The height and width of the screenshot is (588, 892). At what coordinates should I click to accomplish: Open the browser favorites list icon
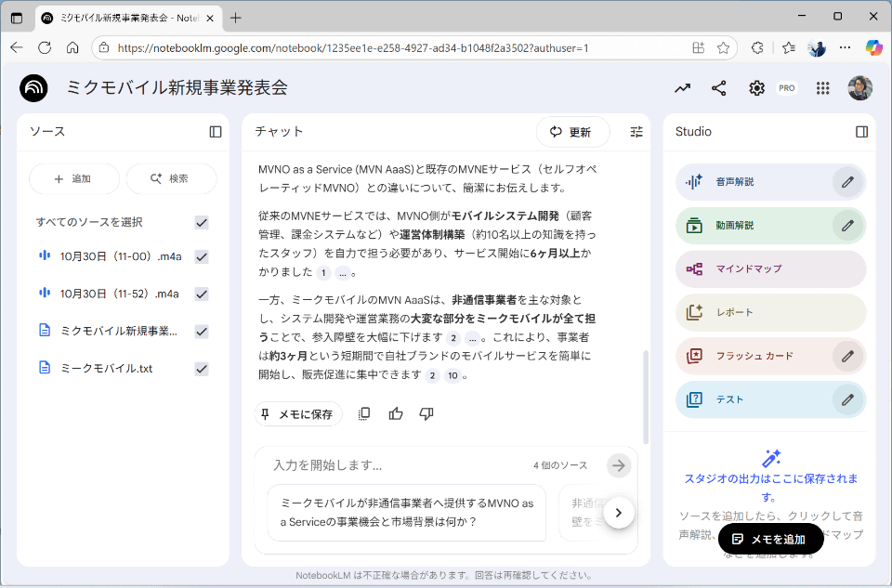pos(789,47)
